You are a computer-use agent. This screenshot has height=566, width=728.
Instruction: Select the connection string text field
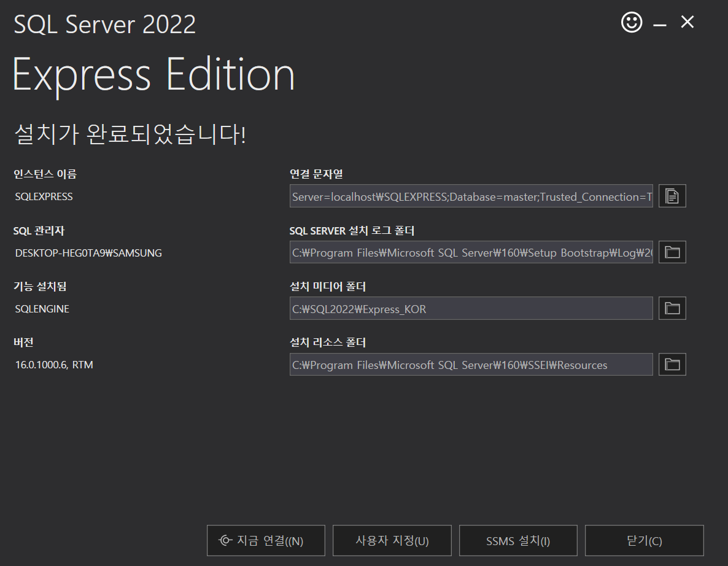click(x=471, y=196)
